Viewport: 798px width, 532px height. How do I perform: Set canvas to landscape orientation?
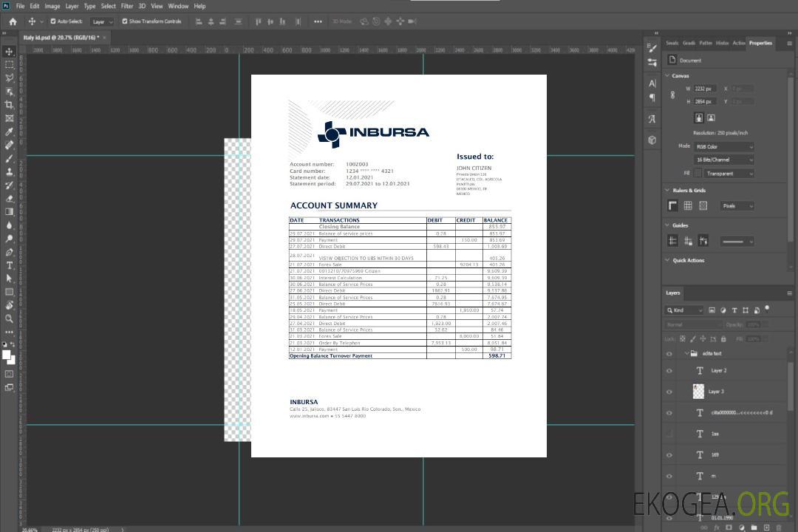(x=711, y=118)
